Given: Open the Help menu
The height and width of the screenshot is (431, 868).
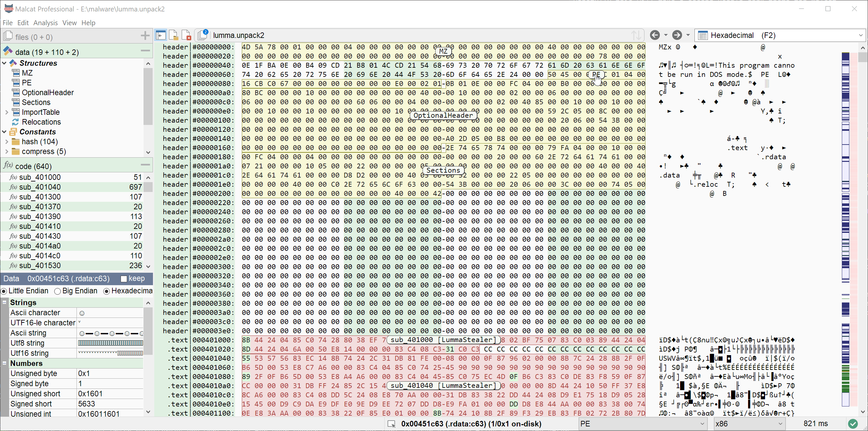Looking at the screenshot, I should coord(88,23).
